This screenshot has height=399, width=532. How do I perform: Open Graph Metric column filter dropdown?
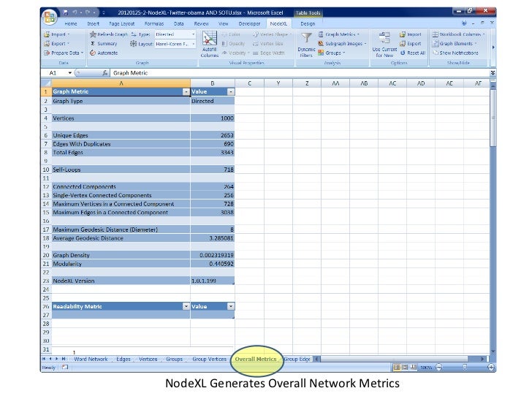click(x=186, y=92)
